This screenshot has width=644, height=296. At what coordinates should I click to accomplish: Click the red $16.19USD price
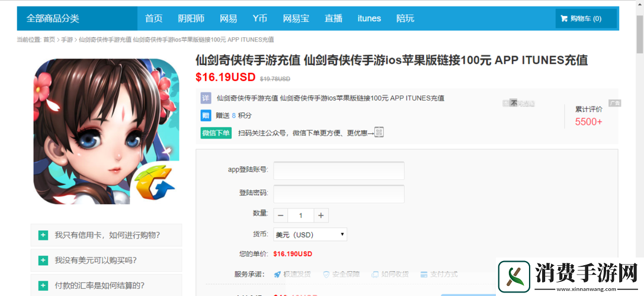point(226,77)
